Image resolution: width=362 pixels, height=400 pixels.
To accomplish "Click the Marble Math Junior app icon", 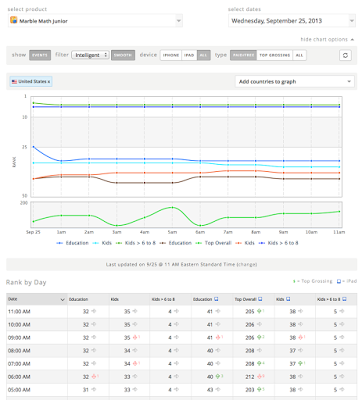I will [x=14, y=20].
